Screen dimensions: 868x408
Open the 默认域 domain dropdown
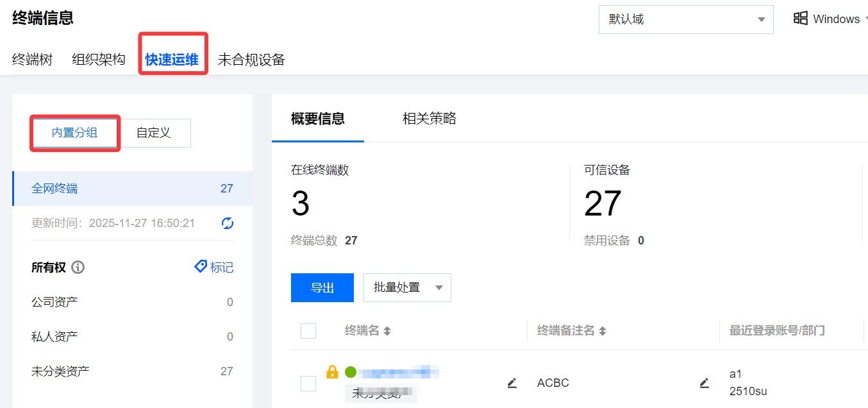[x=685, y=19]
